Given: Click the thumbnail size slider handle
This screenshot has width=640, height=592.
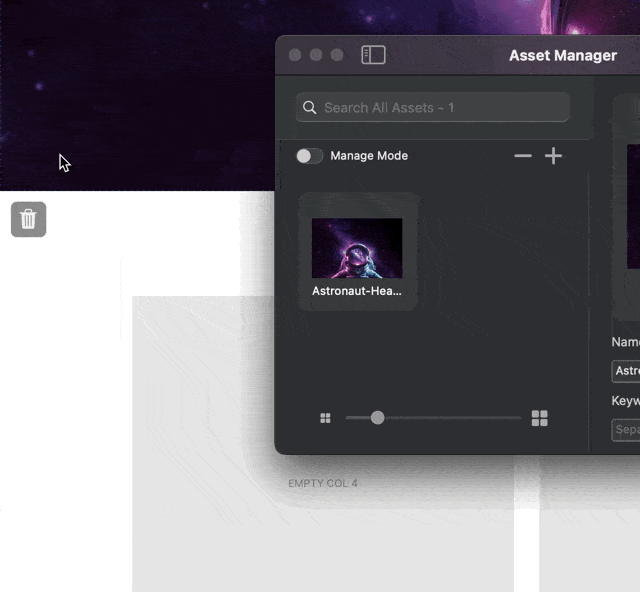Looking at the screenshot, I should [x=377, y=418].
